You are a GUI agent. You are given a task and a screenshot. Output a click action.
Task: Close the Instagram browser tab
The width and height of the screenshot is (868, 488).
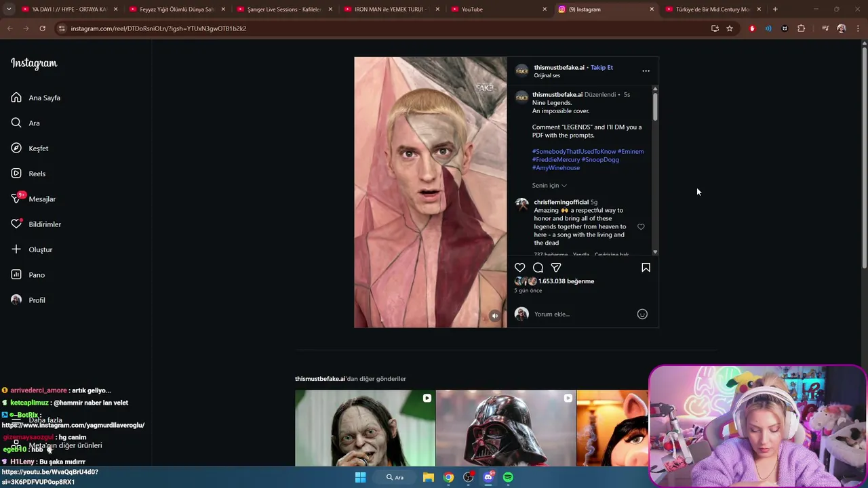coord(652,9)
